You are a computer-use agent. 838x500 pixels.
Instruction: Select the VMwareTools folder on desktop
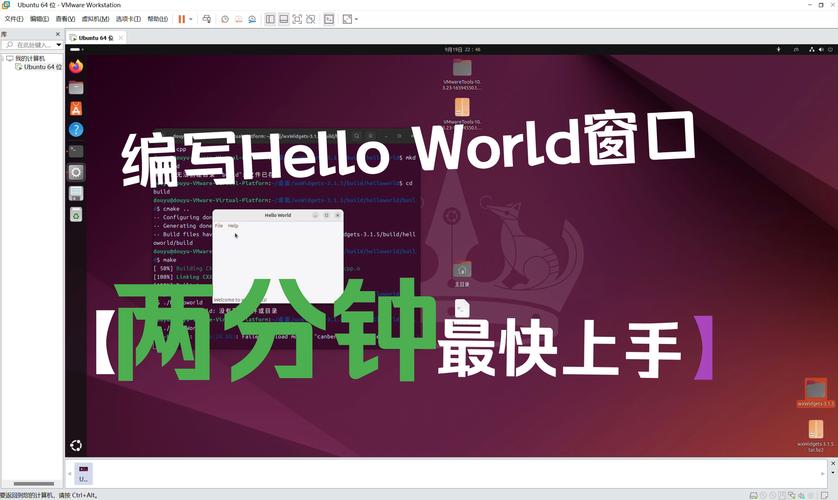coord(462,74)
